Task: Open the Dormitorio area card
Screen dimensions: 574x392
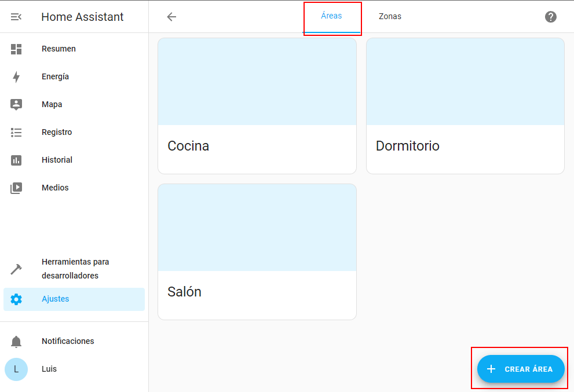Action: (x=465, y=106)
